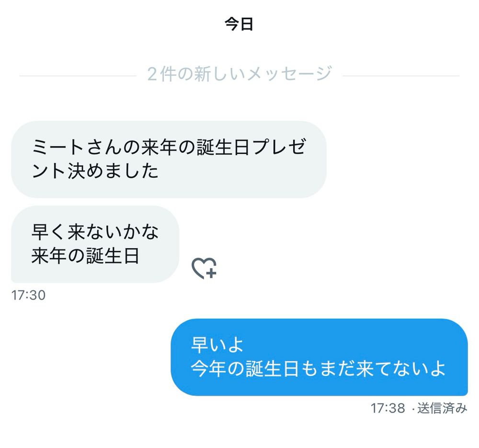Click the 今年の誕生日もまだ来てないよ text line
Viewport: 479px width, 448px height.
[318, 368]
